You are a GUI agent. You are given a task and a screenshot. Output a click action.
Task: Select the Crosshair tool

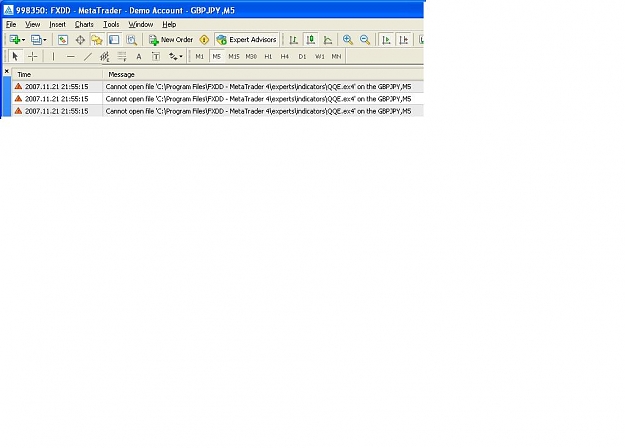coord(33,57)
